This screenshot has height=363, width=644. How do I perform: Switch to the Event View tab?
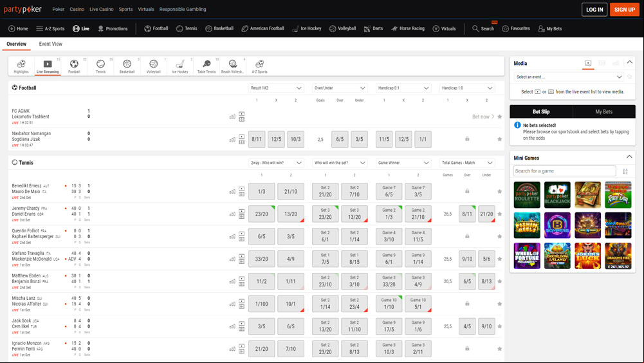pyautogui.click(x=51, y=44)
